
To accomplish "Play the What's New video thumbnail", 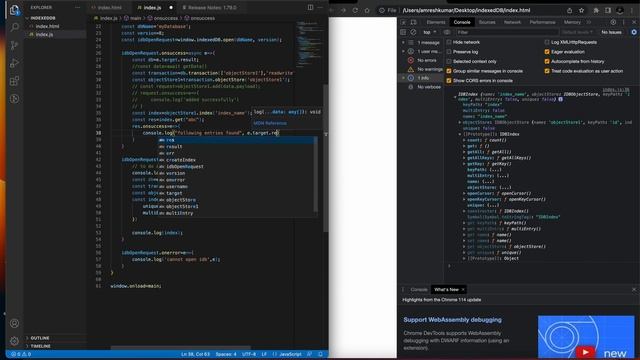I will pyautogui.click(x=586, y=337).
